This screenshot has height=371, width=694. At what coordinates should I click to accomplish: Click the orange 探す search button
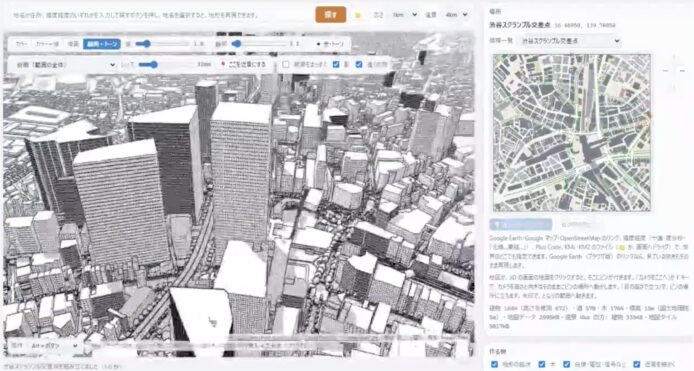point(331,15)
